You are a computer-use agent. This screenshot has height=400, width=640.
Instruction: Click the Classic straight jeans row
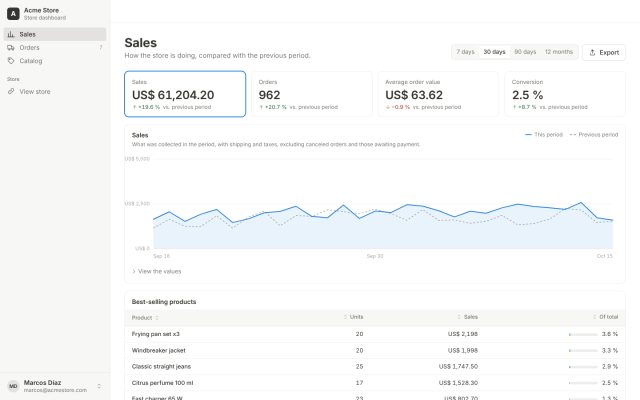point(375,367)
